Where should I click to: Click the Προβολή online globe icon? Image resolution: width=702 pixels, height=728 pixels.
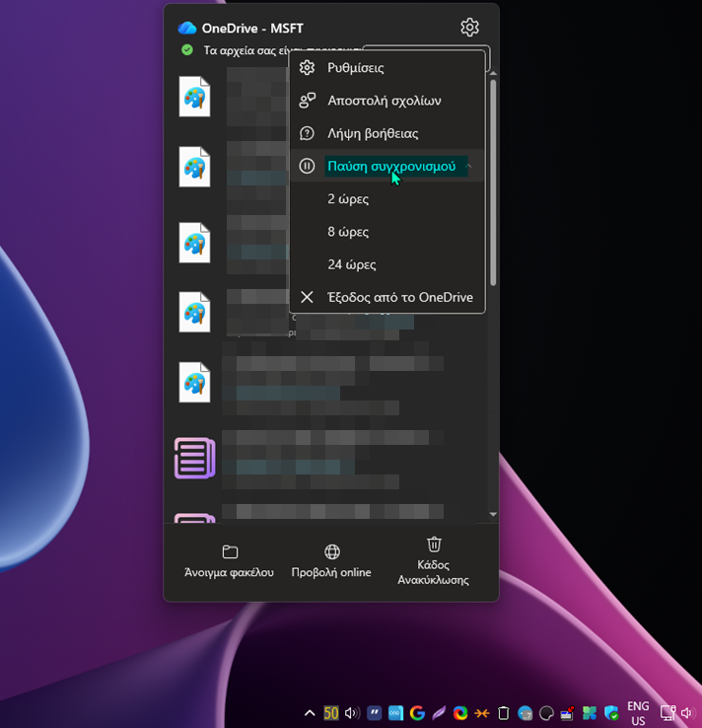[332, 552]
